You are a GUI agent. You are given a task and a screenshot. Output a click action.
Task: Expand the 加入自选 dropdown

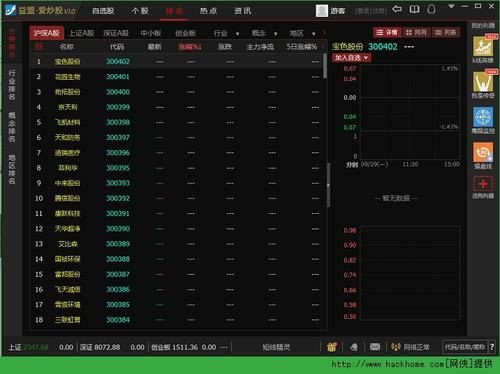click(x=352, y=58)
